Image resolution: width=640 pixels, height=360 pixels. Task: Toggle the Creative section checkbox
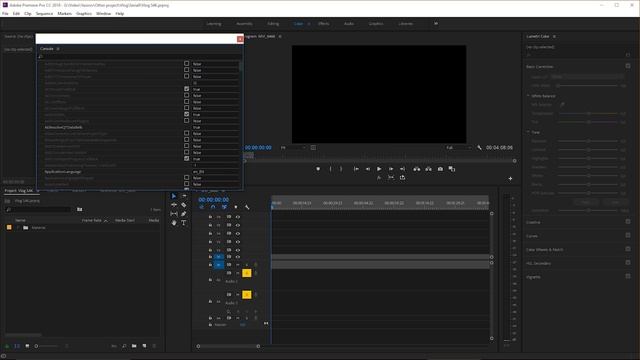[628, 222]
